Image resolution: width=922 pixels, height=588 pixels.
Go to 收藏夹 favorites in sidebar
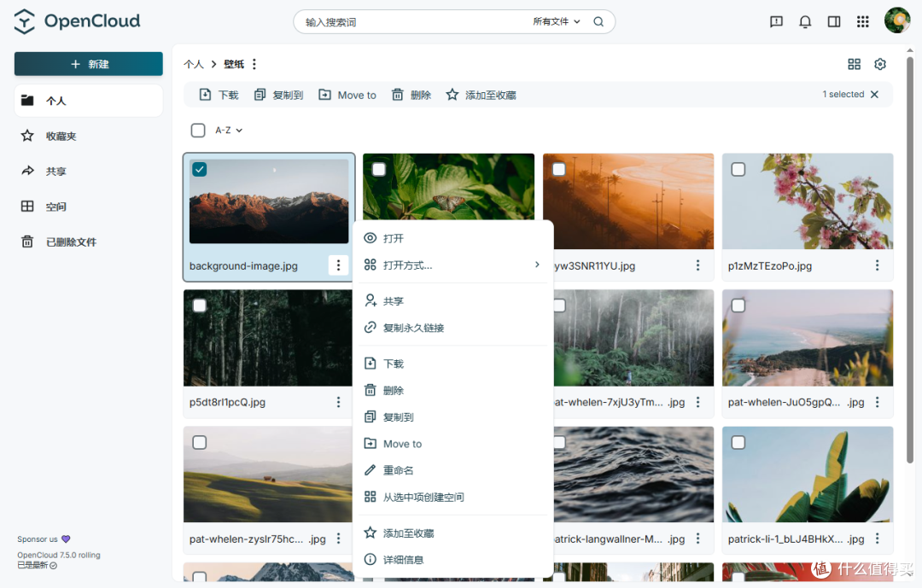pos(88,136)
